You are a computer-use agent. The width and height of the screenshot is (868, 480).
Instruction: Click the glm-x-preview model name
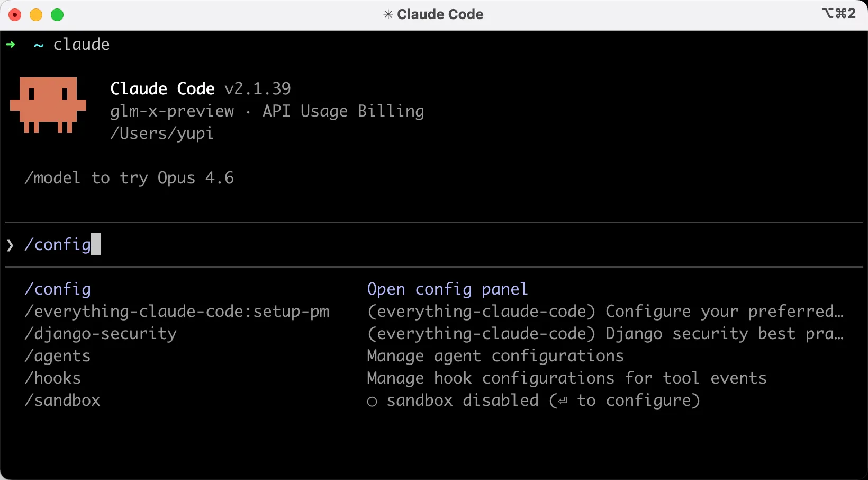(x=172, y=111)
